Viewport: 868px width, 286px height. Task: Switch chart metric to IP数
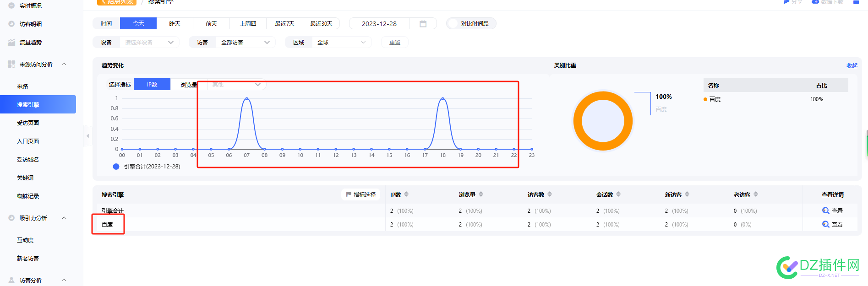(152, 85)
